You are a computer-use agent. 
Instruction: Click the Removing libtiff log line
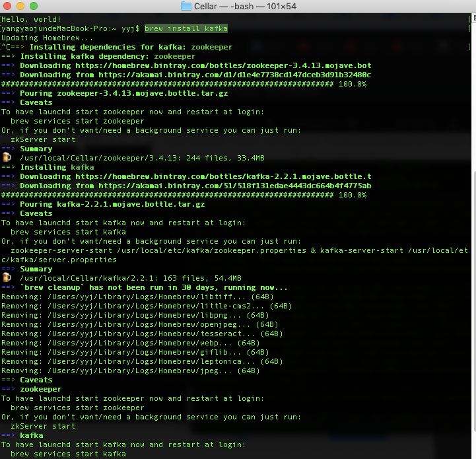tap(137, 297)
